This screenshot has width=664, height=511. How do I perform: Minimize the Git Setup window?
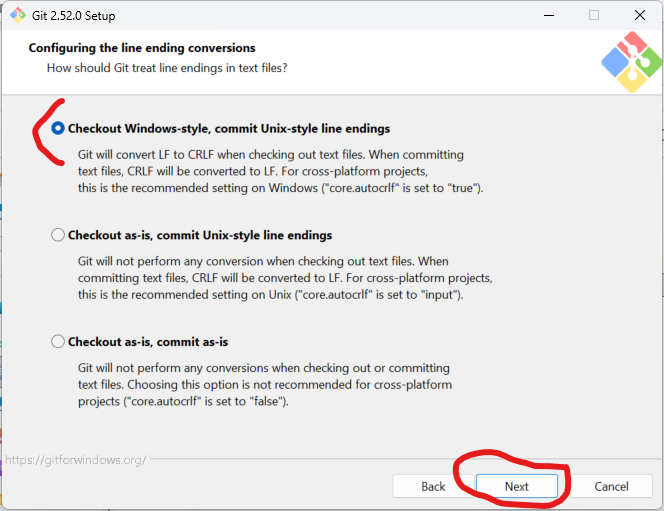(549, 15)
